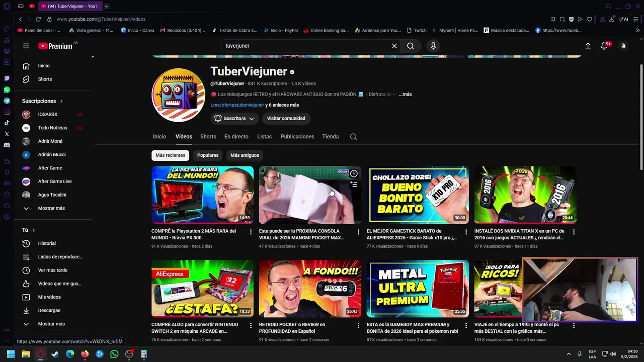644x362 pixels.
Task: Open options menu for Playstation 2 MÁS RARA video
Action: pos(251,232)
